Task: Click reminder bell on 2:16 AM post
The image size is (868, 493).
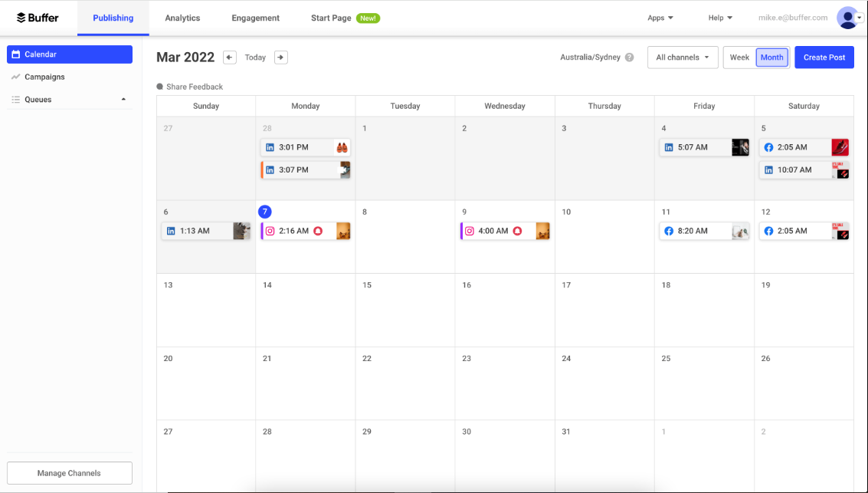Action: click(318, 231)
